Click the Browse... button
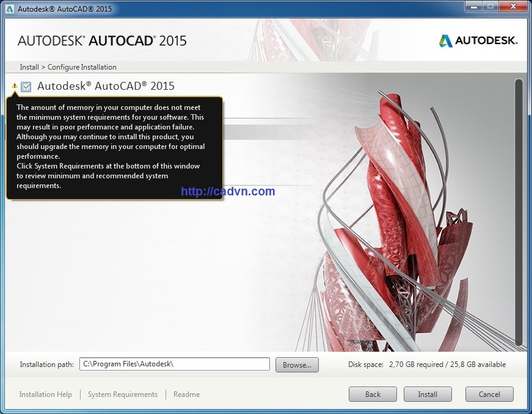This screenshot has width=532, height=414. [x=297, y=365]
